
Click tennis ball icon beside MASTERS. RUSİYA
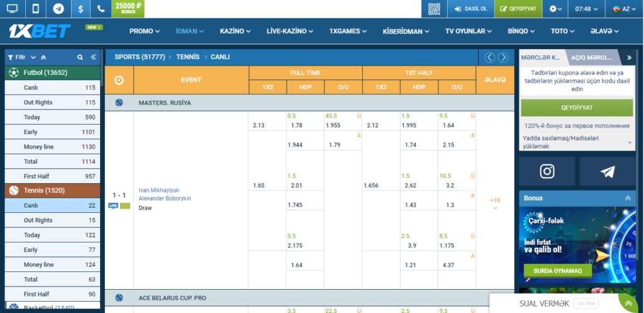point(119,103)
